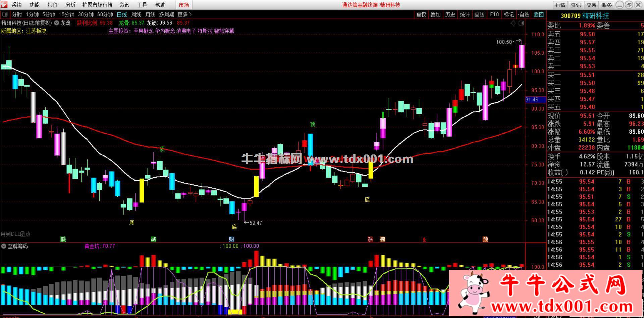
Task: Open the 功能 menu
Action: pyautogui.click(x=34, y=5)
